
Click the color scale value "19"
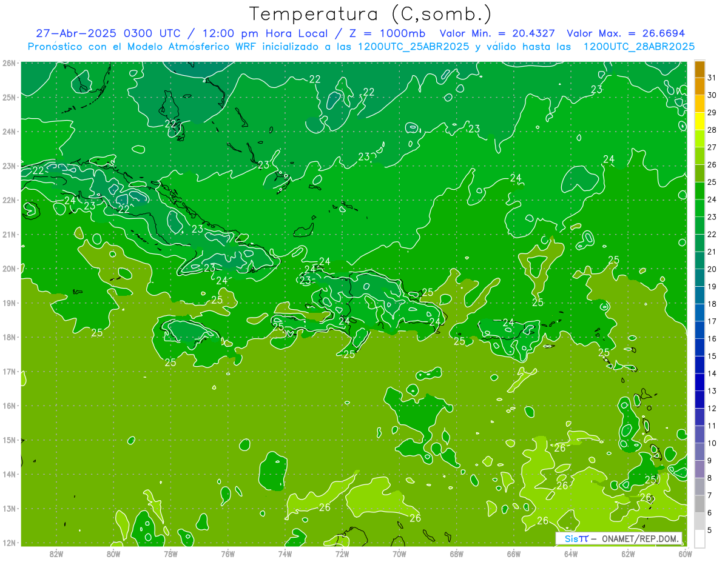pos(712,286)
